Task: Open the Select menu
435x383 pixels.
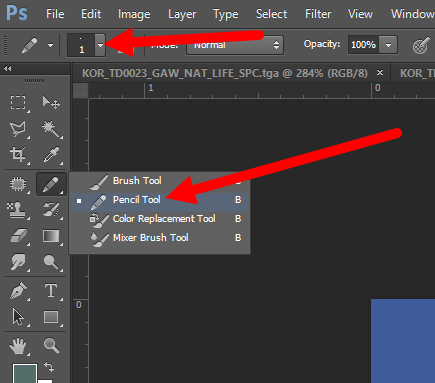Action: pyautogui.click(x=271, y=14)
